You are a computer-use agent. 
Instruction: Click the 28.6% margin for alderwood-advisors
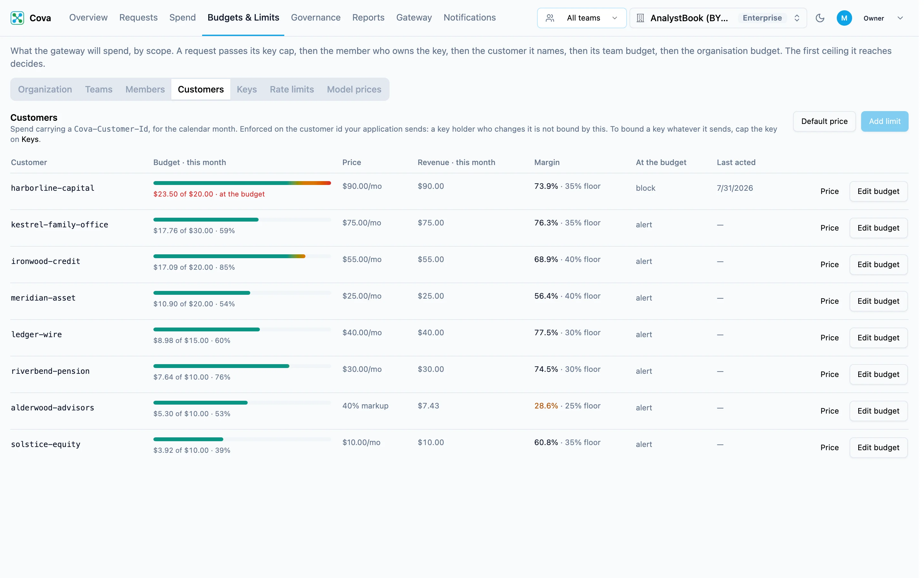[x=546, y=406]
